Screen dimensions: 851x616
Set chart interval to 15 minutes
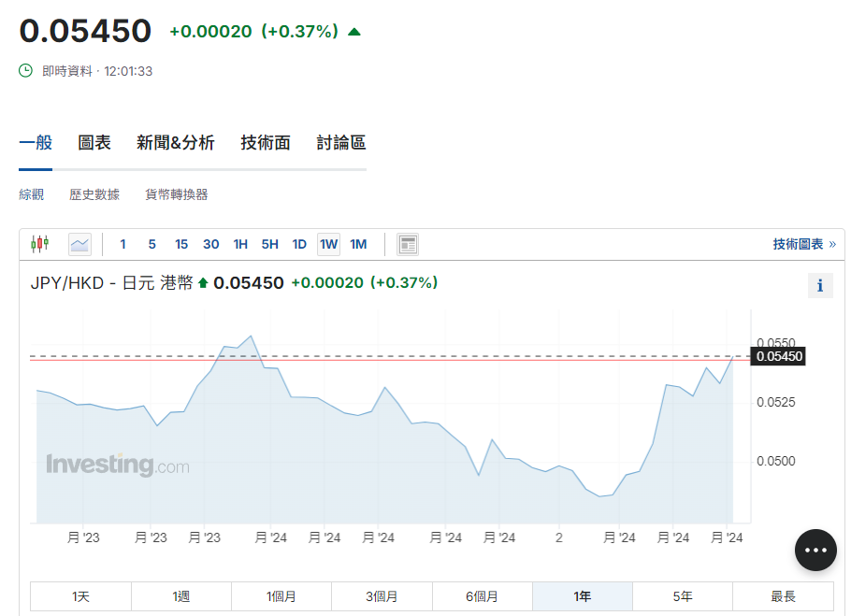181,245
